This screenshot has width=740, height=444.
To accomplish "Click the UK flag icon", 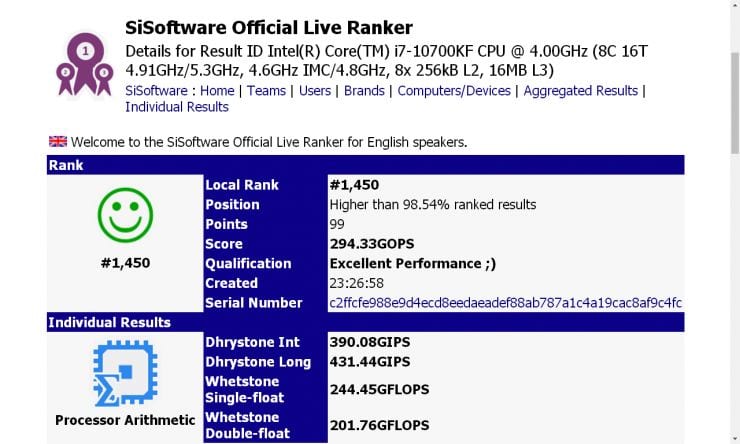I will point(58,142).
